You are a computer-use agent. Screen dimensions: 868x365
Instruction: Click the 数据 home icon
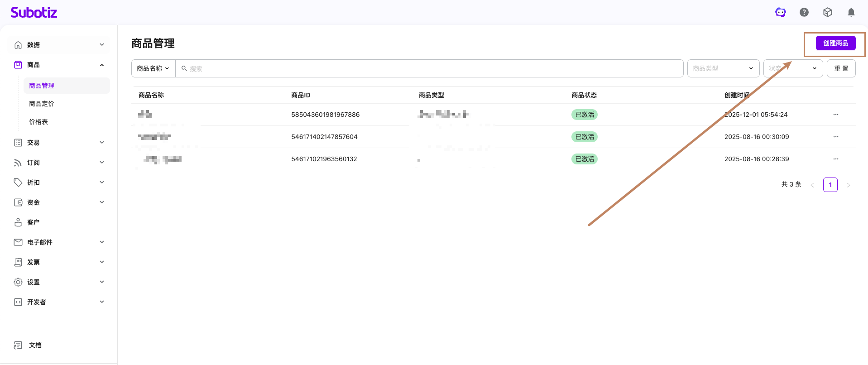[x=18, y=45]
